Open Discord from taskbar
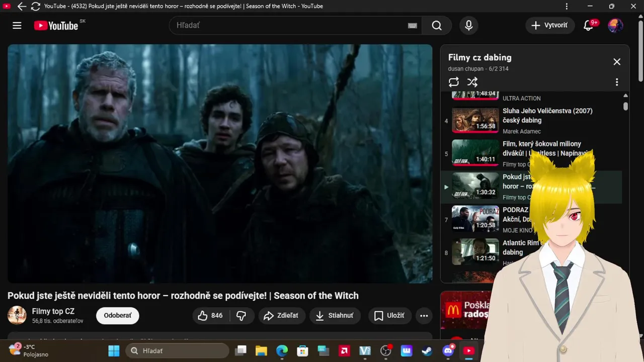This screenshot has width=644, height=362. point(448,350)
